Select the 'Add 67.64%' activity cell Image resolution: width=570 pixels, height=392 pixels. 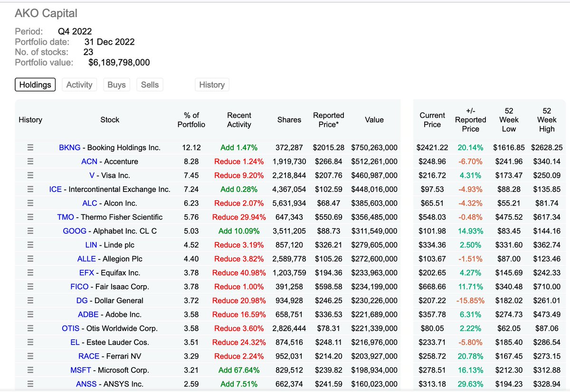[239, 370]
